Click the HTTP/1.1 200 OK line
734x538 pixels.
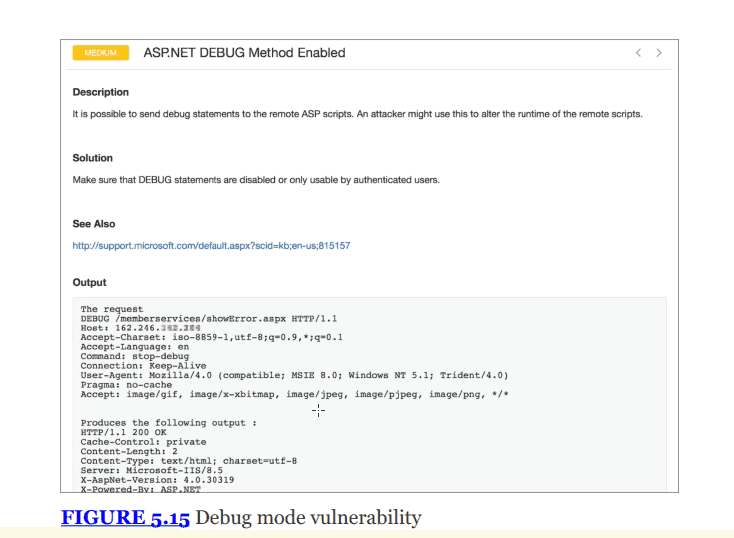(124, 432)
